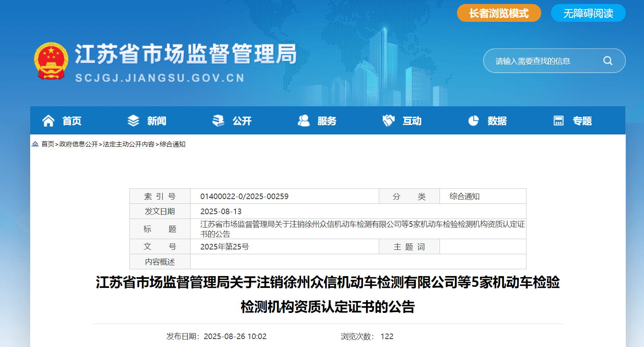The image size is (644, 347).
Task: Click the home icon in navigation bar
Action: (x=48, y=121)
